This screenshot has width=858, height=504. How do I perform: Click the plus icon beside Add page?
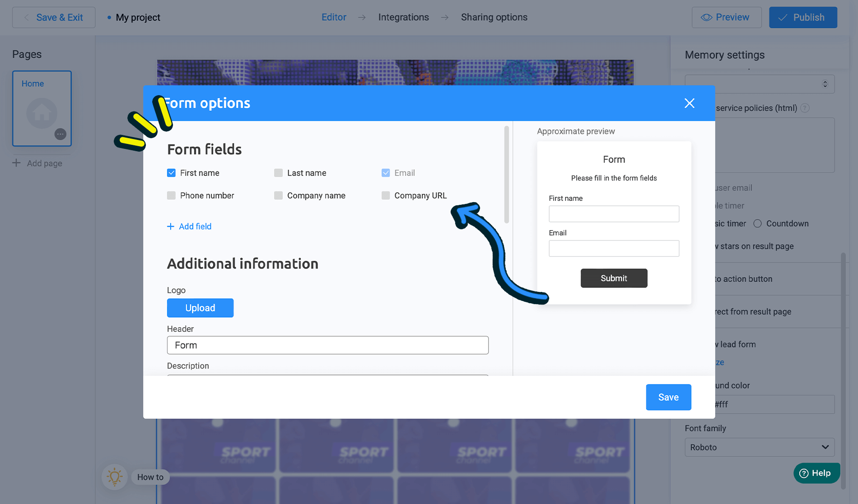16,163
